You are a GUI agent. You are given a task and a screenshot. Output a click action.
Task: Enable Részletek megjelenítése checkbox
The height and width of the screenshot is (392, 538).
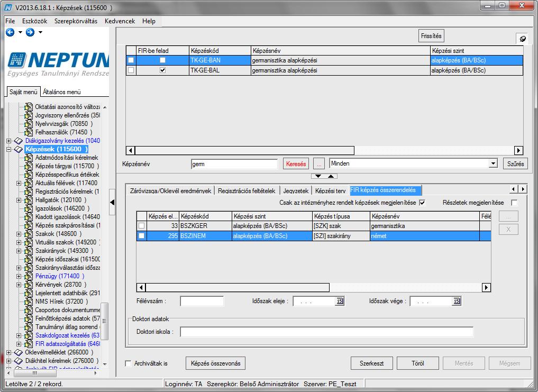[x=514, y=203]
